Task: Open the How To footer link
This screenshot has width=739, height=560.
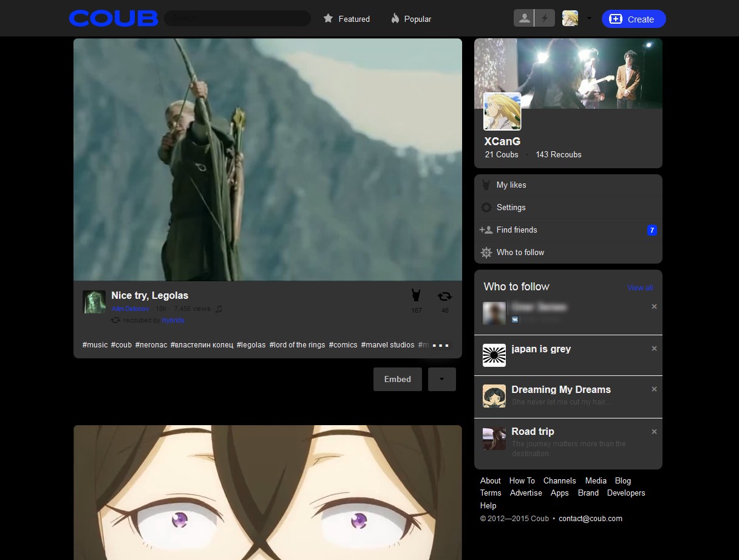Action: tap(522, 480)
